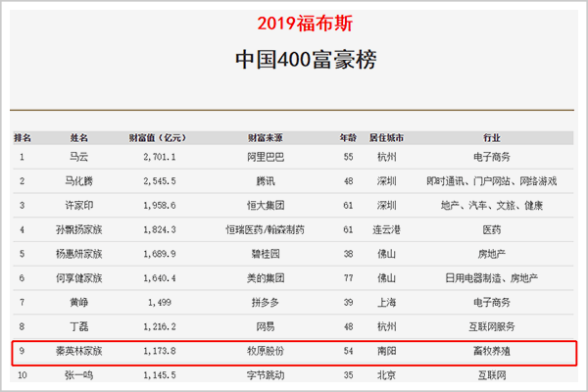Select the age '77'
This screenshot has height=392, width=588.
pyautogui.click(x=348, y=278)
